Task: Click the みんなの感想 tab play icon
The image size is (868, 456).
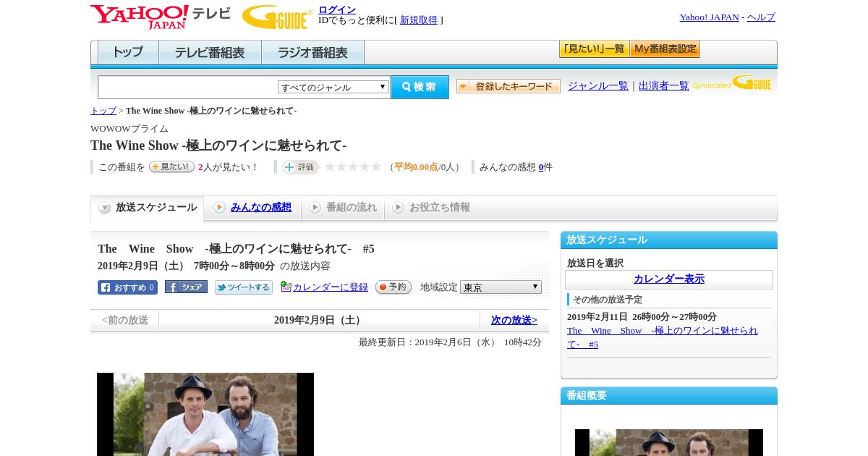Action: [x=219, y=208]
